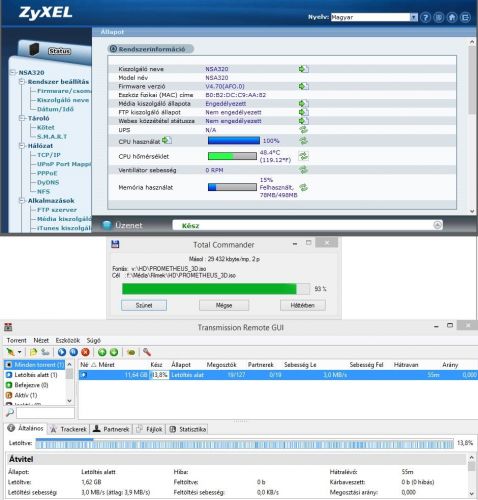Image resolution: width=478 pixels, height=500 pixels.
Task: Refresh the CPU hőmérséklet reading
Action: point(303,156)
